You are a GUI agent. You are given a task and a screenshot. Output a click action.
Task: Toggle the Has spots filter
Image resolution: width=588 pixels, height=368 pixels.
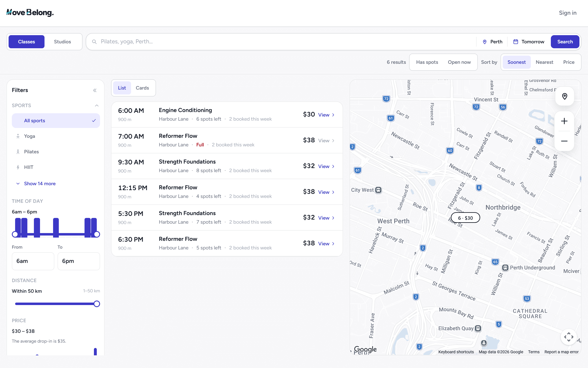click(427, 62)
